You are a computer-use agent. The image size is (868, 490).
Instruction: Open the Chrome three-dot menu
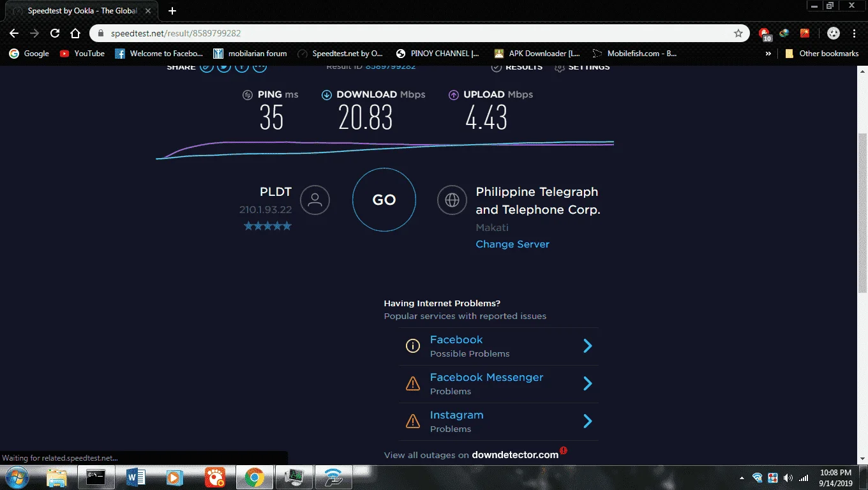click(x=855, y=33)
